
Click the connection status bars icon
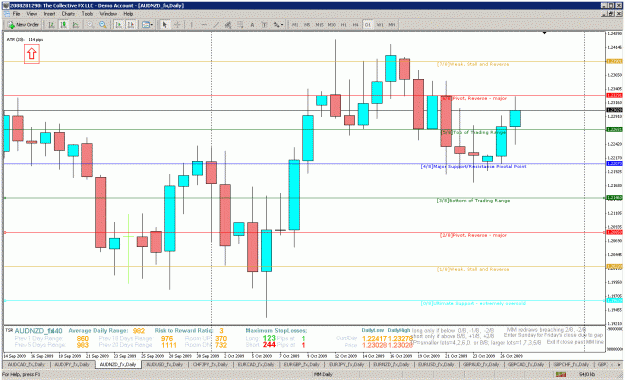pos(561,374)
